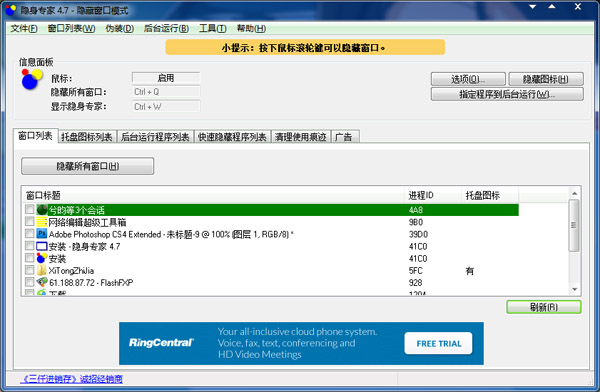The width and height of the screenshot is (600, 392).
Task: Open the 伪装(D) menu
Action: pos(119,28)
